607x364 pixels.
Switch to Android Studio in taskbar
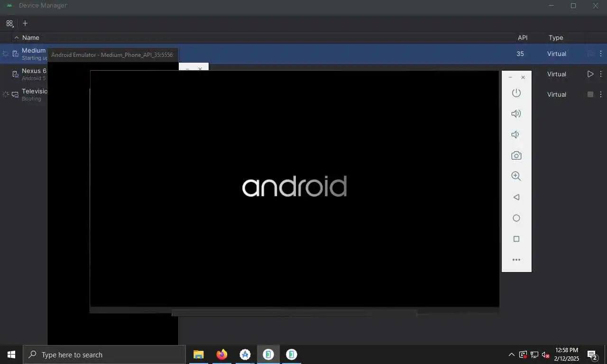coord(245,355)
